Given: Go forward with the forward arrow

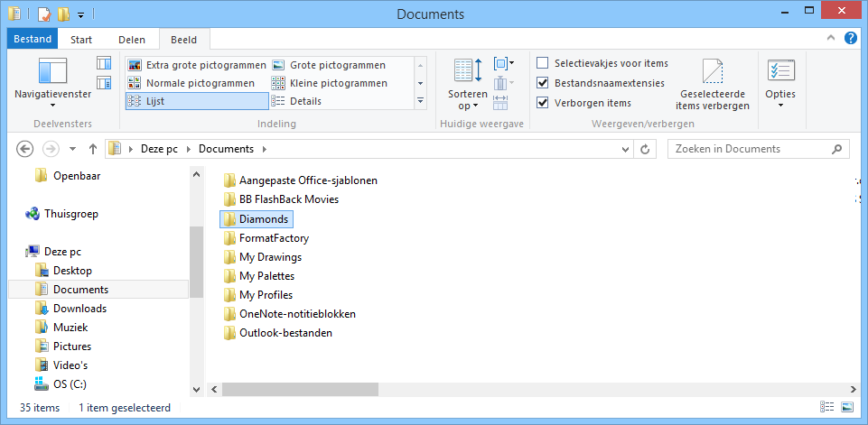Looking at the screenshot, I should (x=51, y=149).
